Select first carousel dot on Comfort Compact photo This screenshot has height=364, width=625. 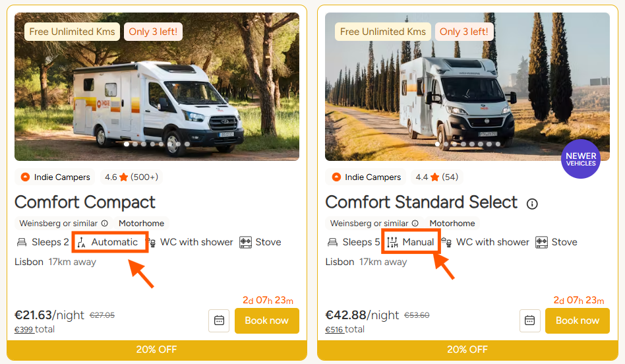tap(127, 144)
